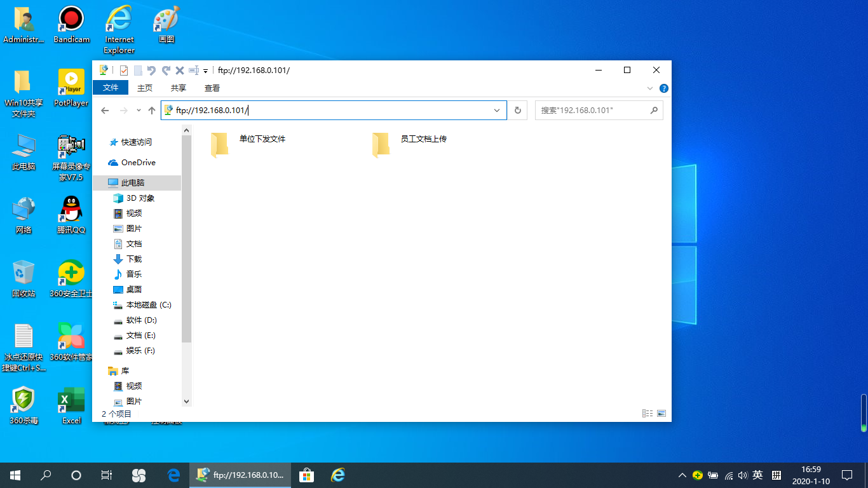This screenshot has width=868, height=488.
Task: Click the Undo arrow in title bar toolbar
Action: 151,70
